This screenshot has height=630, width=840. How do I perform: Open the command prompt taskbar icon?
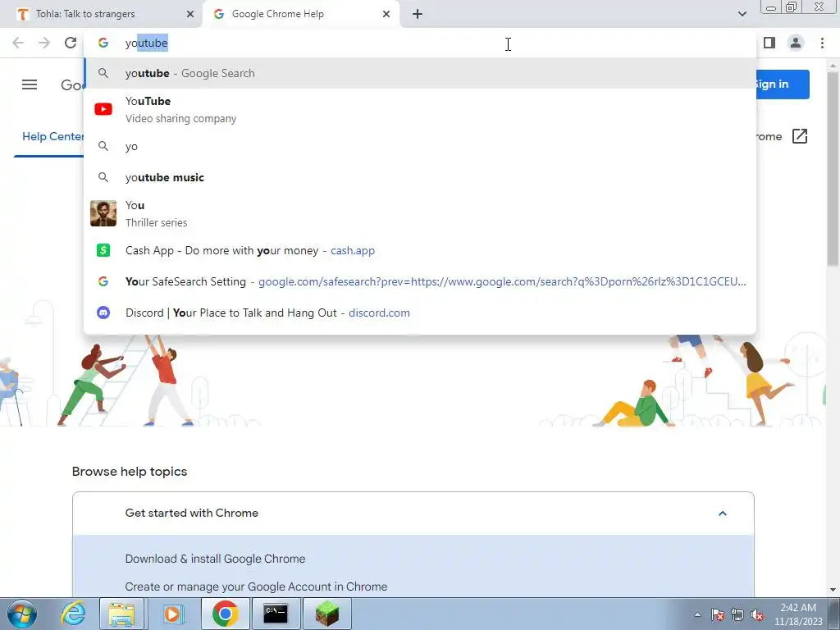276,614
